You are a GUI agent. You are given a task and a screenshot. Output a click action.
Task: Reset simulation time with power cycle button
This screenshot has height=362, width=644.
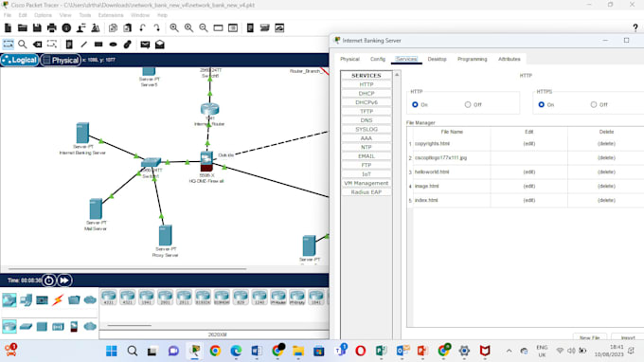tap(49, 281)
